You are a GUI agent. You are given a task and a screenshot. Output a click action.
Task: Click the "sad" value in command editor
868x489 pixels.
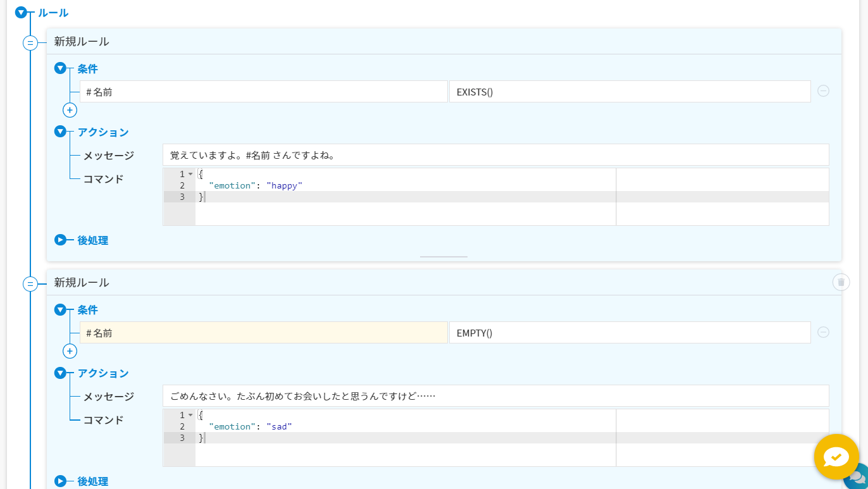[x=279, y=426]
